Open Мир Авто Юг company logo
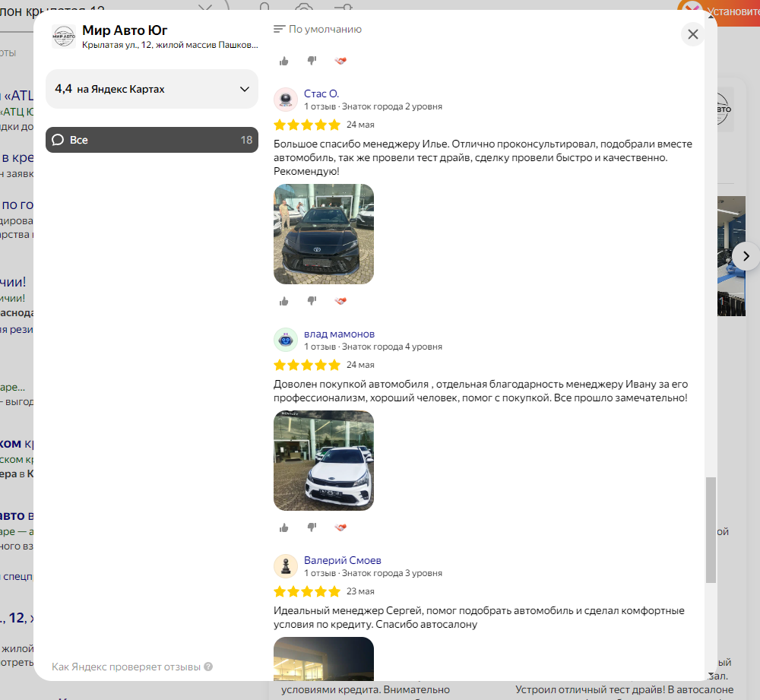Viewport: 760px width, 700px height. [64, 36]
